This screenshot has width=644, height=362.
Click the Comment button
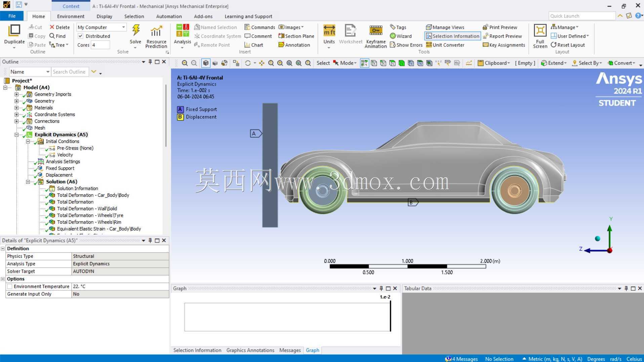pyautogui.click(x=258, y=36)
